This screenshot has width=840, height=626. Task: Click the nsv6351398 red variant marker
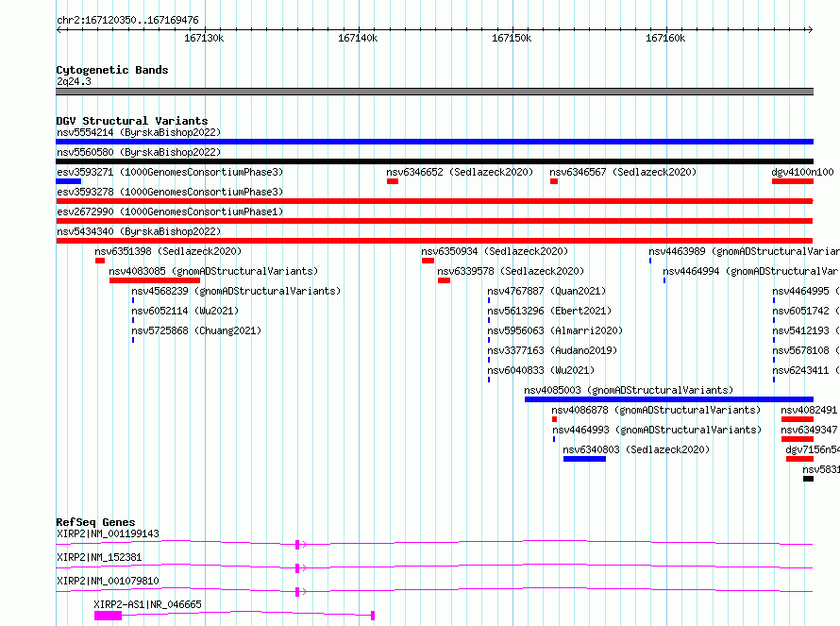pyautogui.click(x=100, y=261)
